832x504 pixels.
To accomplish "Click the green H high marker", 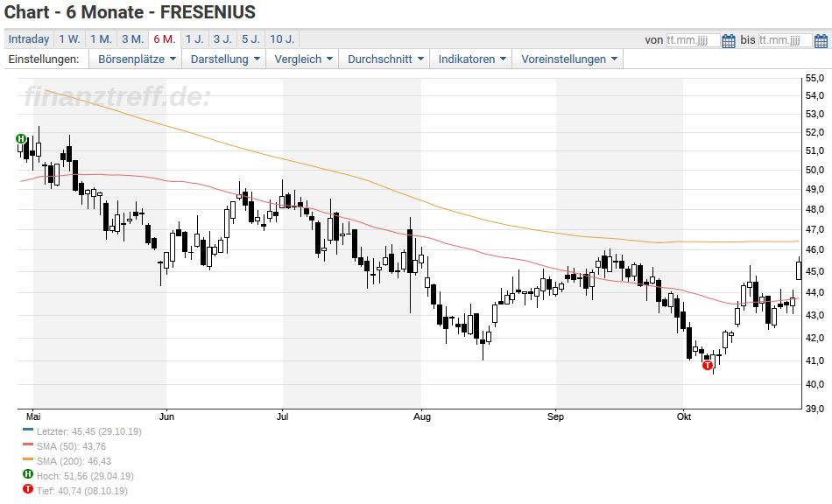I will pos(21,139).
